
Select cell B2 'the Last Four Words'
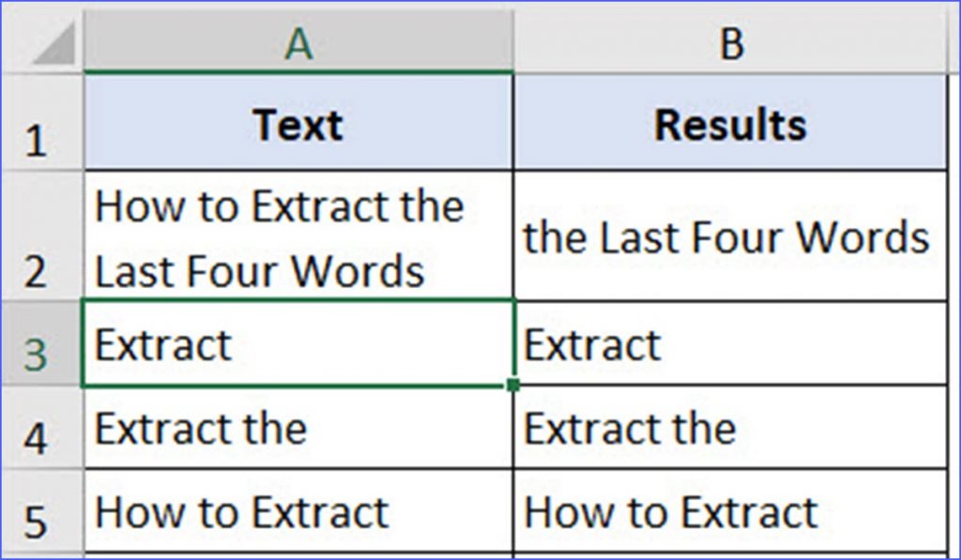pos(730,235)
